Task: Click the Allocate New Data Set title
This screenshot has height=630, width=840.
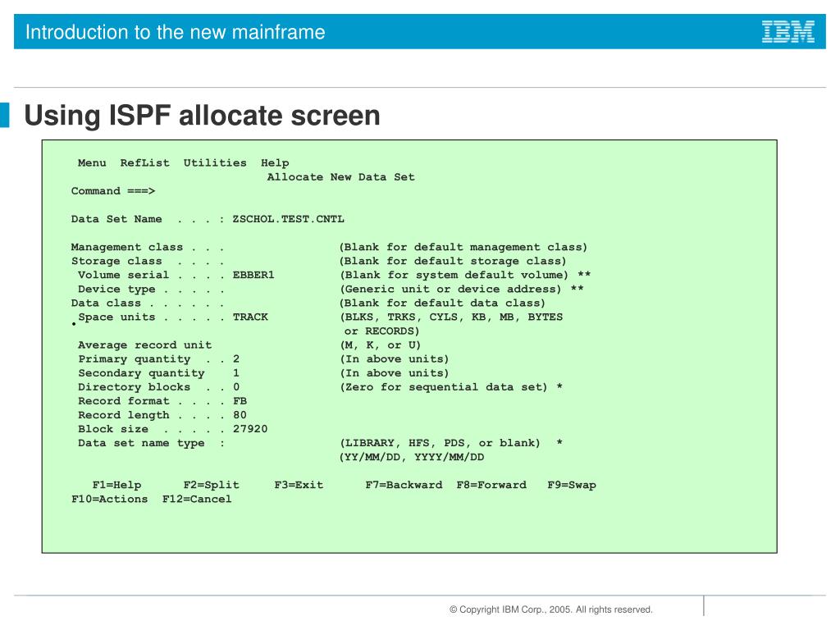Action: click(340, 177)
